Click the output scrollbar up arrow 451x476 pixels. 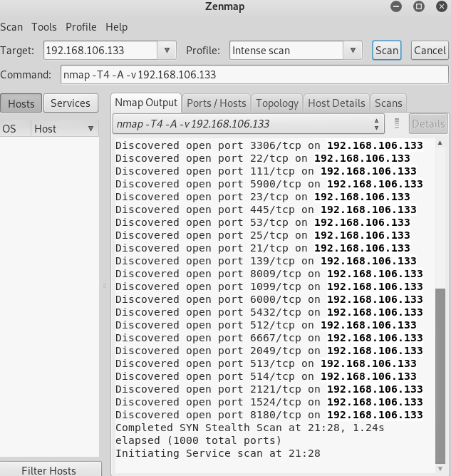pos(440,143)
